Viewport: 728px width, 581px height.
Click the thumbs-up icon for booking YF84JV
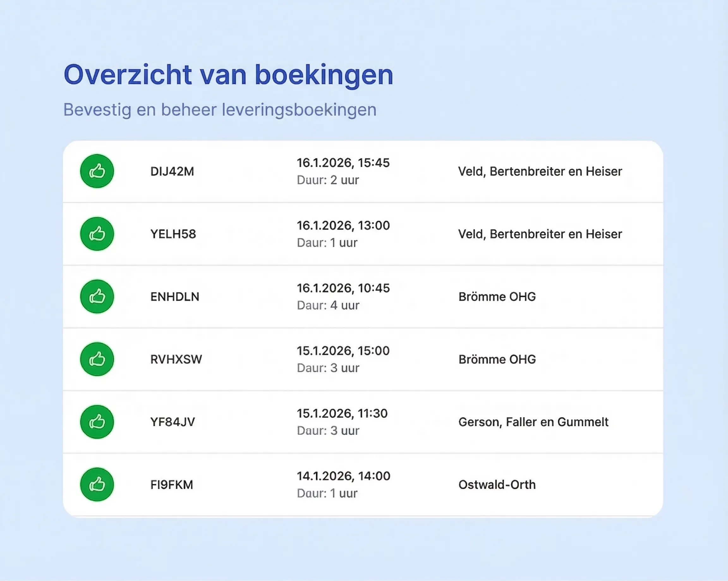[x=97, y=422]
